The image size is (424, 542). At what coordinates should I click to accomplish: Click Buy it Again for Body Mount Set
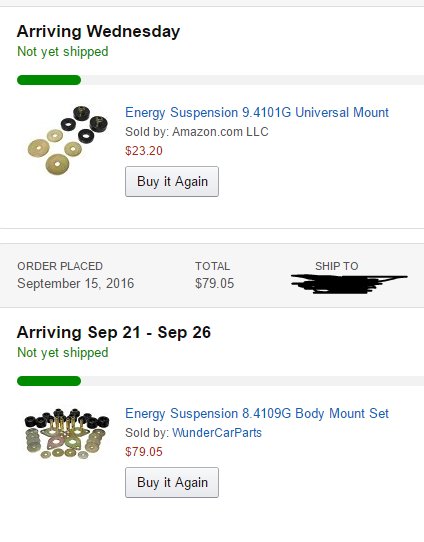(172, 483)
